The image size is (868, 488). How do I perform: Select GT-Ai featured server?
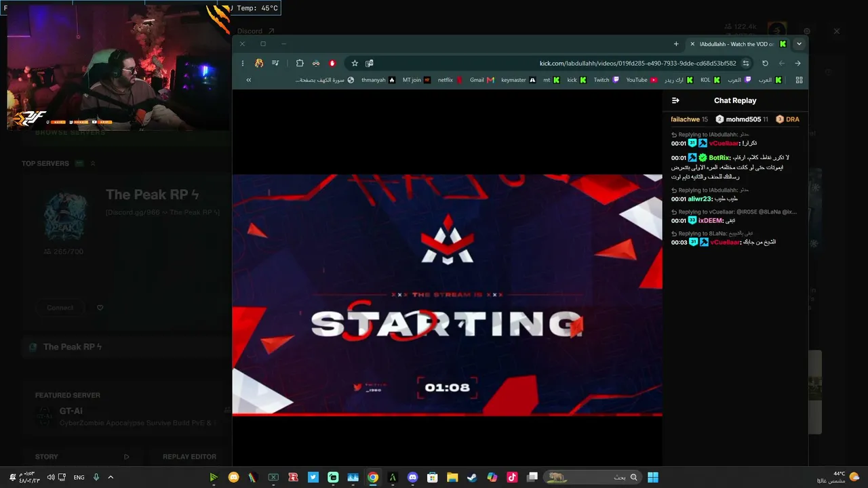129,416
